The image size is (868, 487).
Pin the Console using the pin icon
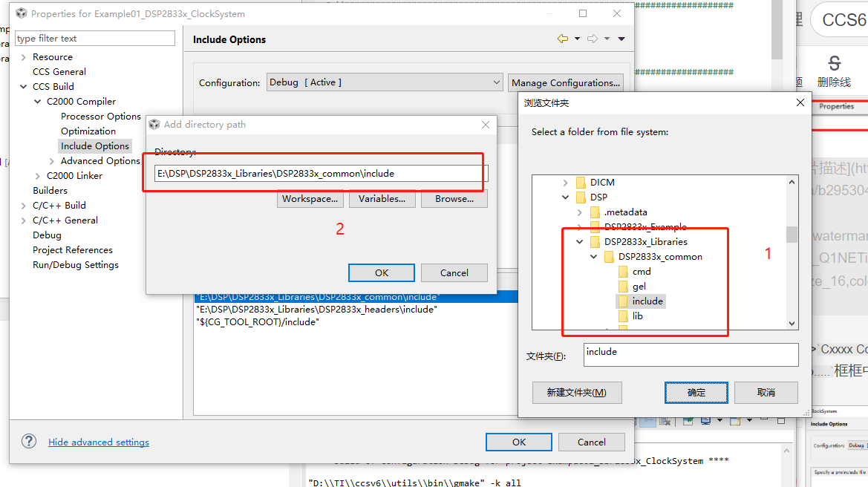pyautogui.click(x=688, y=421)
